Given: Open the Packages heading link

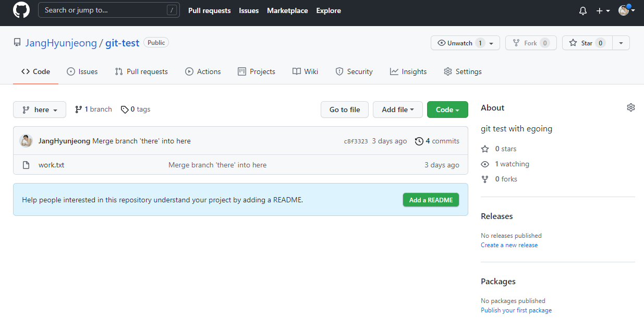Looking at the screenshot, I should [498, 281].
